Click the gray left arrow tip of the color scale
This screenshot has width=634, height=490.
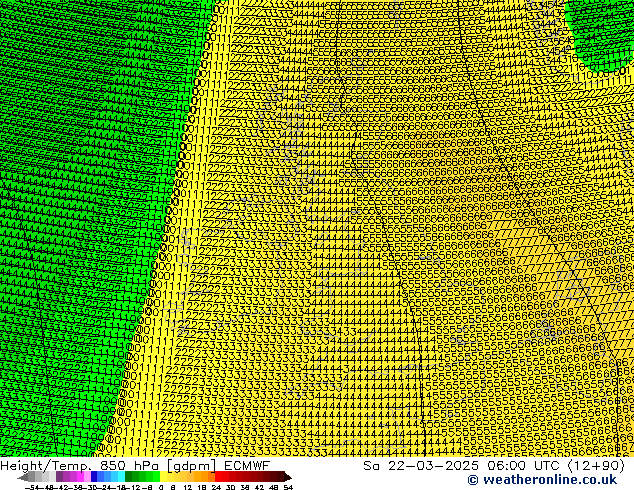coord(22,477)
